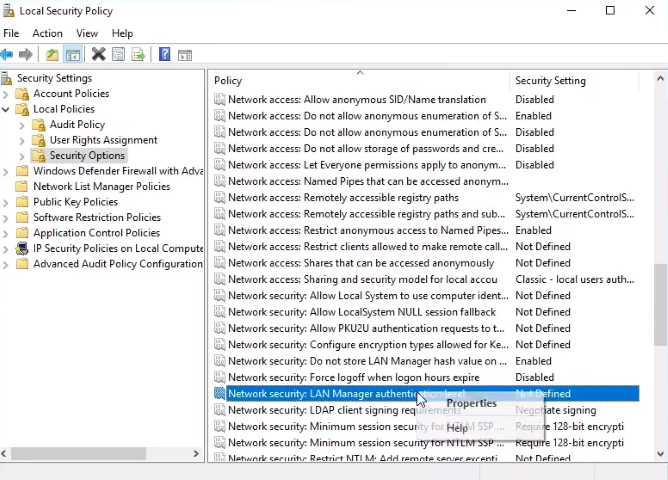668x480 pixels.
Task: Click the Network List Manager Policies folder icon
Action: [22, 187]
